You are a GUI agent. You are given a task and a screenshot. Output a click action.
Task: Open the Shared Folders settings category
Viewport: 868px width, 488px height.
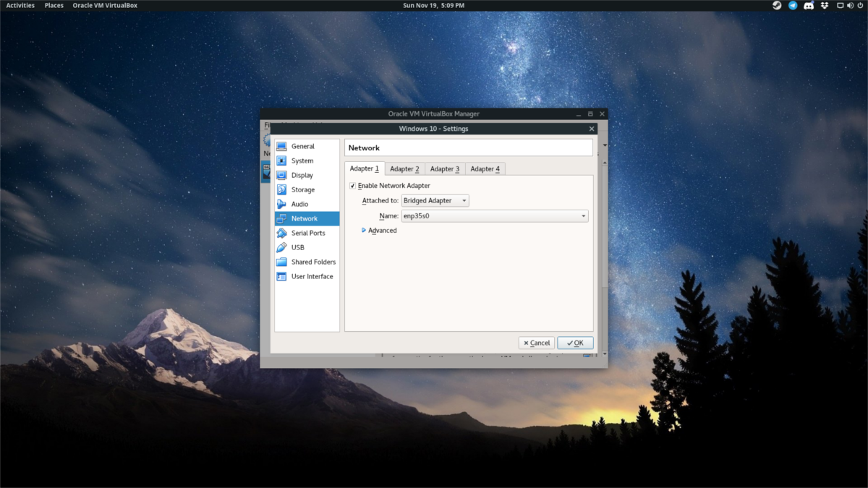click(x=312, y=262)
